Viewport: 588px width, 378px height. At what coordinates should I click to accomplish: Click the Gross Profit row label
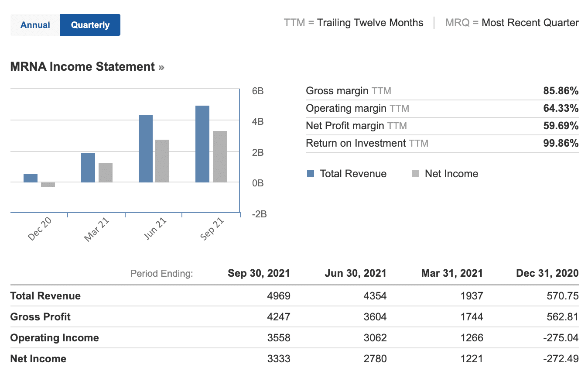point(41,317)
